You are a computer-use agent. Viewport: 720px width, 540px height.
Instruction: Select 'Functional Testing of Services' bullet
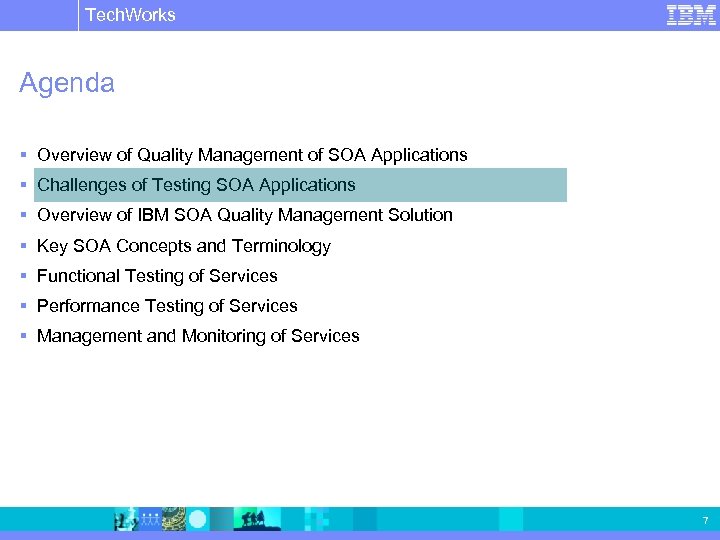[x=157, y=276]
